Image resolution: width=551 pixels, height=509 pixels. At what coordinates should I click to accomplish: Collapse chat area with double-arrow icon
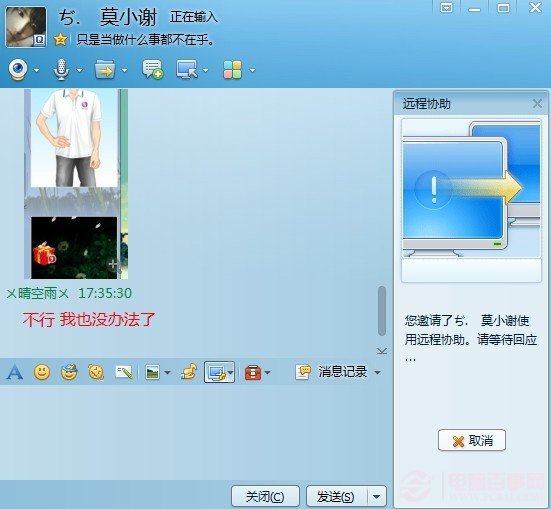(382, 351)
